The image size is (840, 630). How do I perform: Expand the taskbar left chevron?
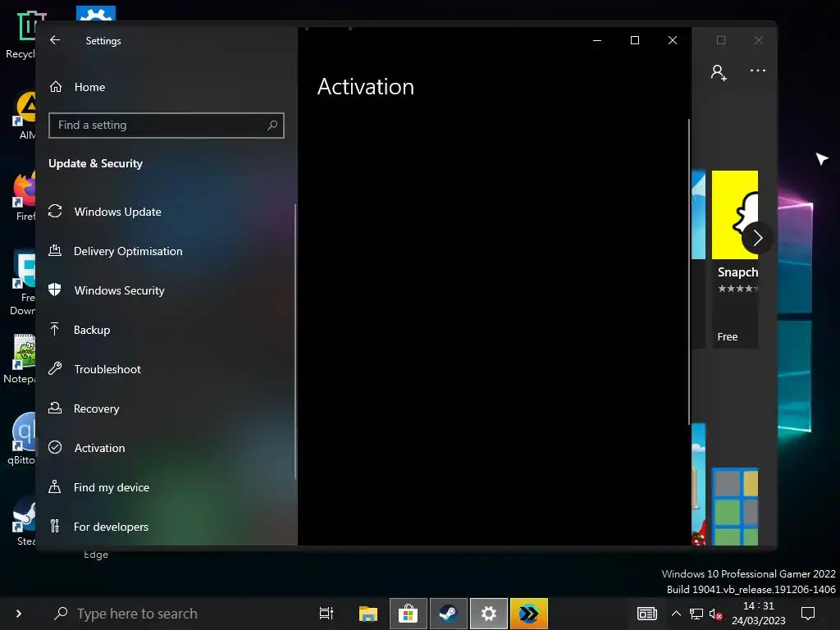(19, 614)
